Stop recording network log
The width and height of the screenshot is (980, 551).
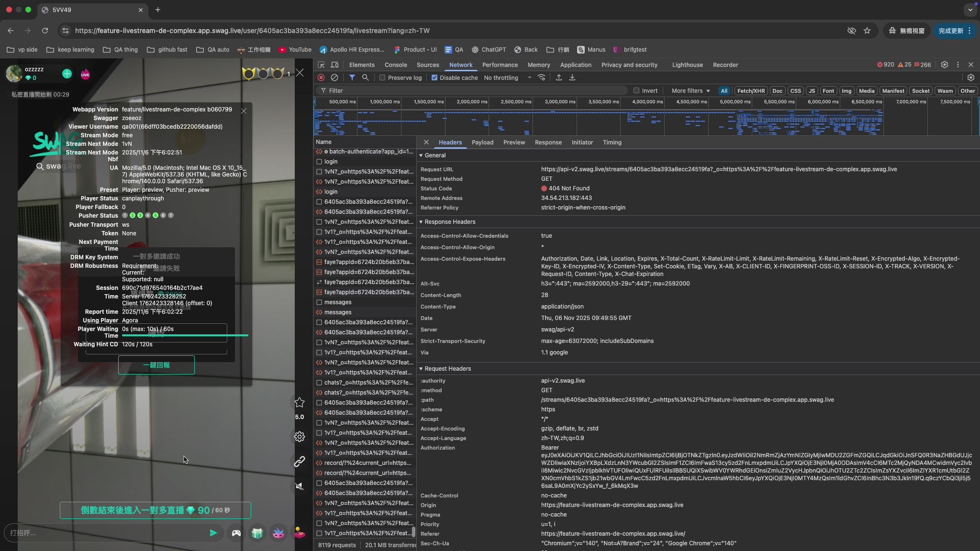point(321,77)
